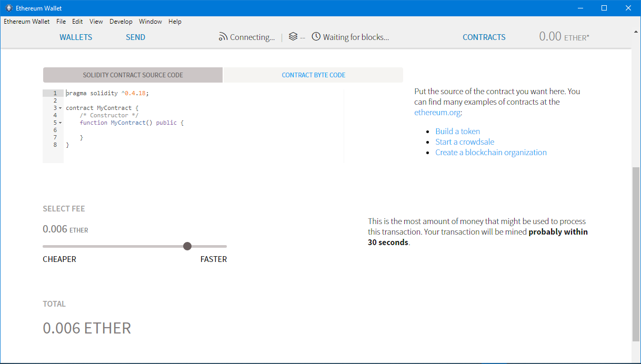The height and width of the screenshot is (364, 641).
Task: Go to the Send section
Action: pos(135,37)
